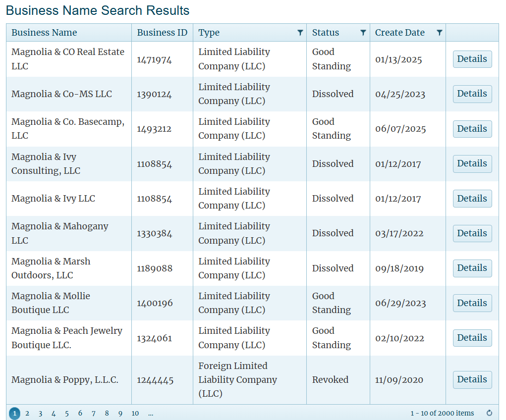Screen dimensions: 506x420
Task: Go to results page 10
Action: coord(135,413)
